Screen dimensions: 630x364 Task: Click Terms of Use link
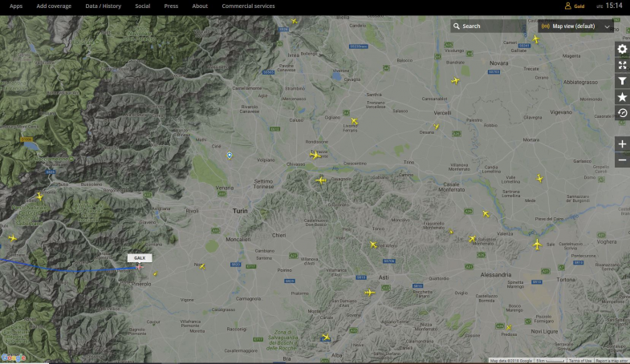(580, 361)
